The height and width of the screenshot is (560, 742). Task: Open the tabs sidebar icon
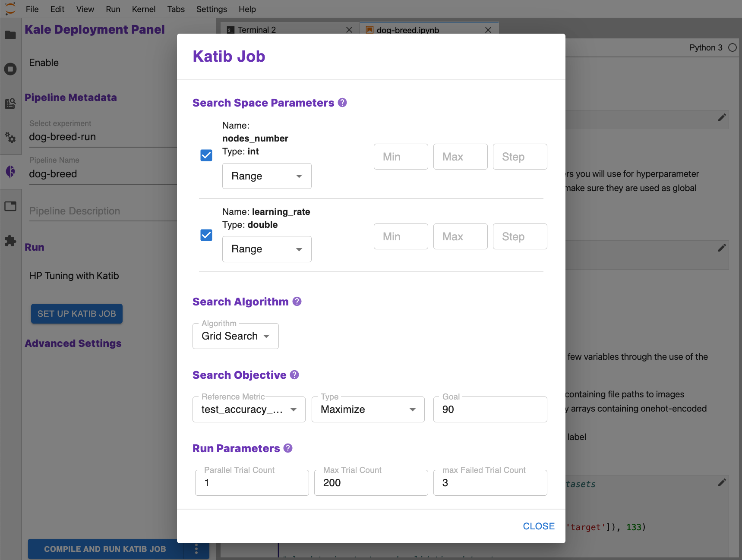10,206
